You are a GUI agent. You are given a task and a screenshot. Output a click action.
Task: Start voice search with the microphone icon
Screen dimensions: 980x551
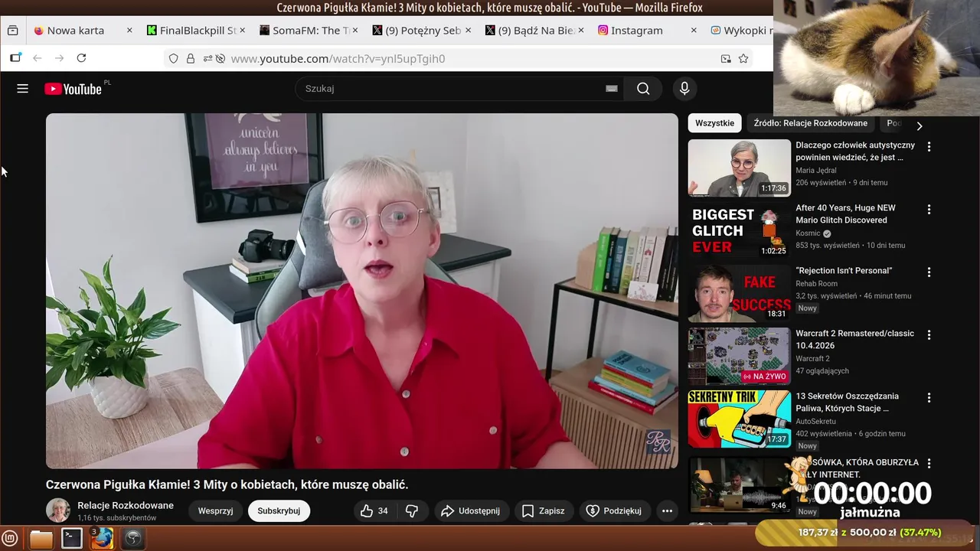684,89
